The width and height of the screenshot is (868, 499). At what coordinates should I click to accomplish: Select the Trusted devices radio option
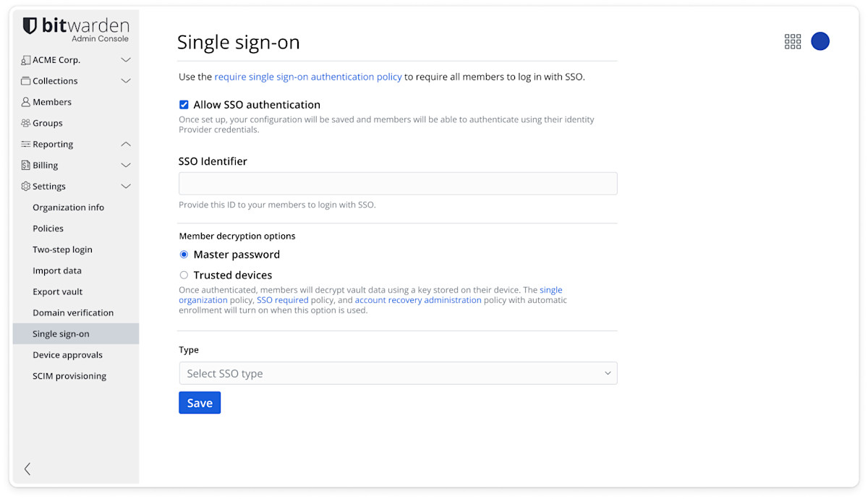pos(184,275)
